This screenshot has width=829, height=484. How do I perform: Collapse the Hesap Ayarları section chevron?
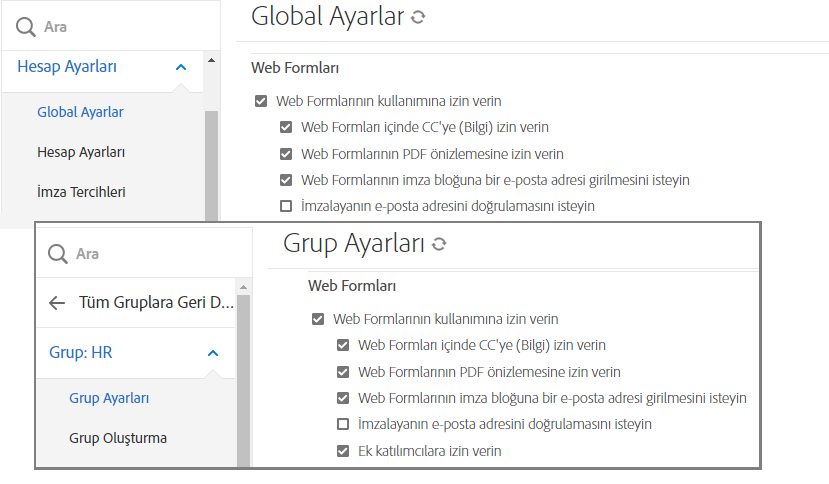(180, 67)
